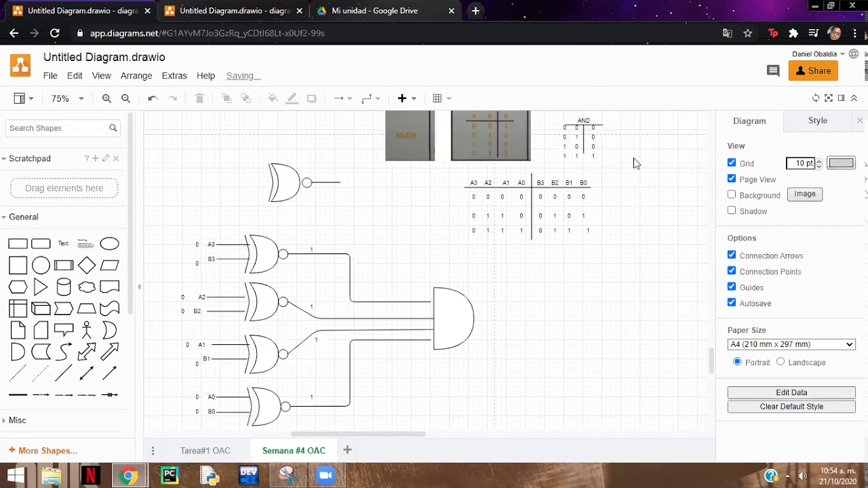Add a new page with plus button
The height and width of the screenshot is (488, 868).
347,450
